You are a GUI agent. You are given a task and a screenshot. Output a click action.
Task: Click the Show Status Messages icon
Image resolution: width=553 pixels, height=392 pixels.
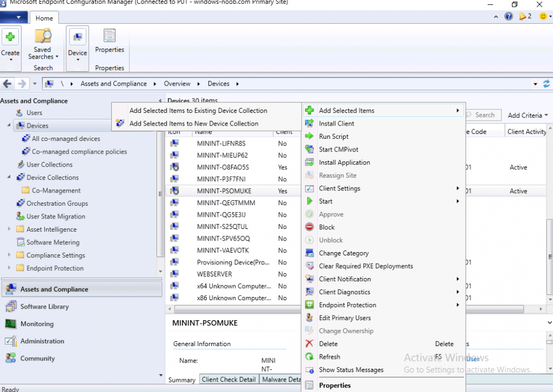(309, 370)
